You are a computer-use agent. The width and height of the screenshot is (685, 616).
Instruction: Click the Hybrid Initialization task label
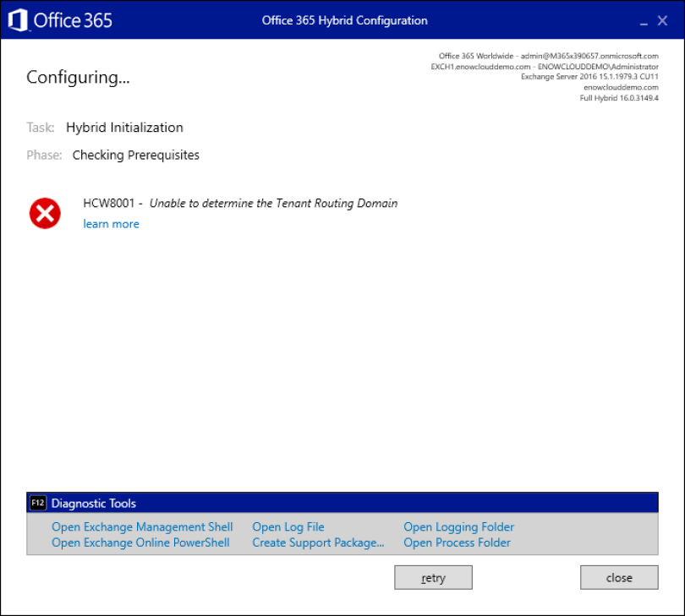coord(124,128)
